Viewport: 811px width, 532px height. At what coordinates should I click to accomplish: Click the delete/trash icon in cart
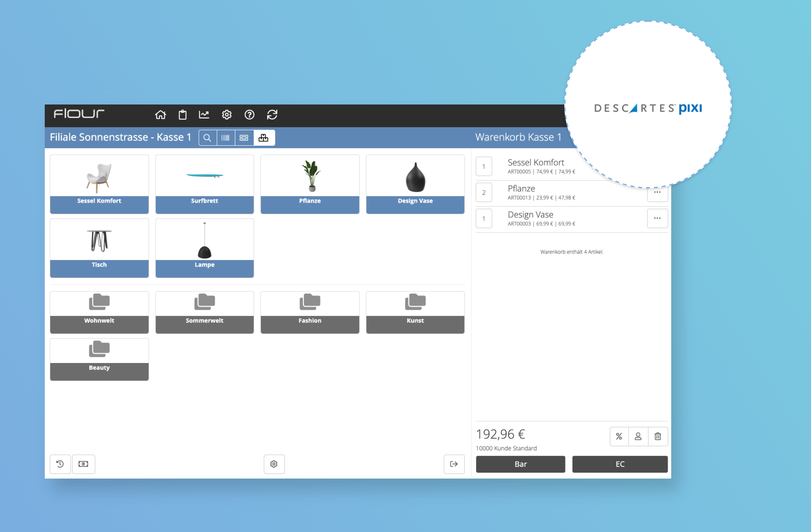click(x=658, y=435)
